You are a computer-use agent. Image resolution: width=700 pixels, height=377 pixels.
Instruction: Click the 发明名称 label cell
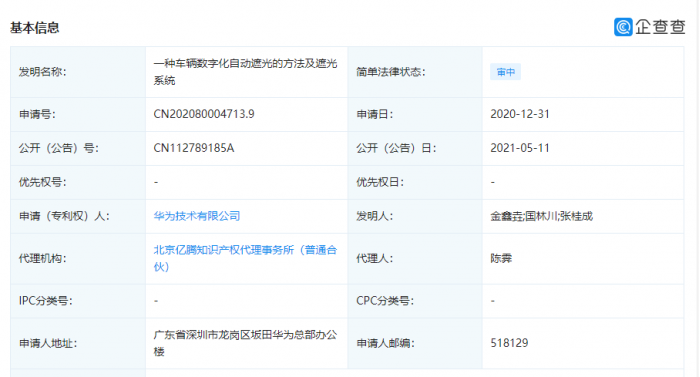coord(78,72)
